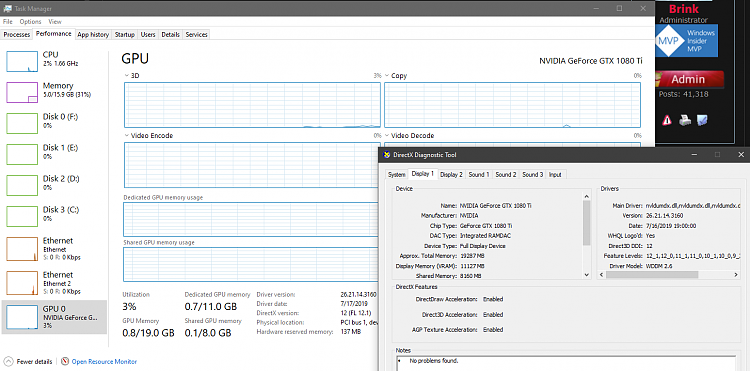The width and height of the screenshot is (750, 371).
Task: Switch to the Details tab
Action: pyautogui.click(x=171, y=34)
